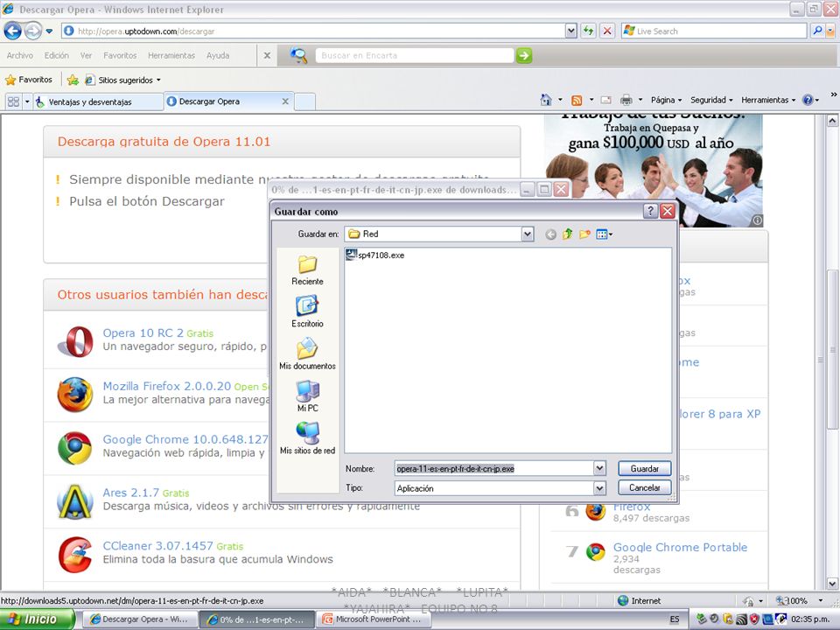Select Reciente in the places bar
The image size is (840, 630).
coord(307,270)
